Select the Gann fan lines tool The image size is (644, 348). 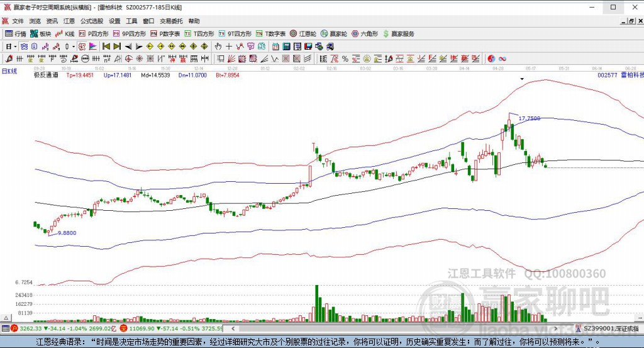pyautogui.click(x=231, y=59)
